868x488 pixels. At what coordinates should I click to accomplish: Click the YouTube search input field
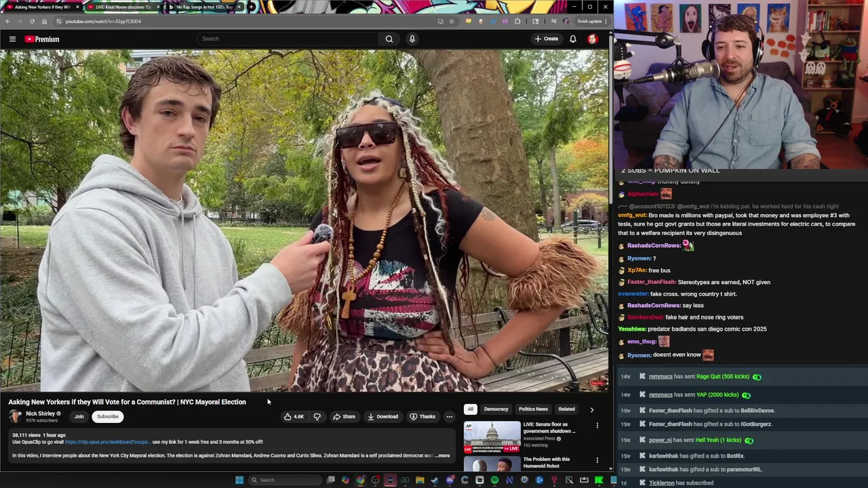[x=288, y=39]
